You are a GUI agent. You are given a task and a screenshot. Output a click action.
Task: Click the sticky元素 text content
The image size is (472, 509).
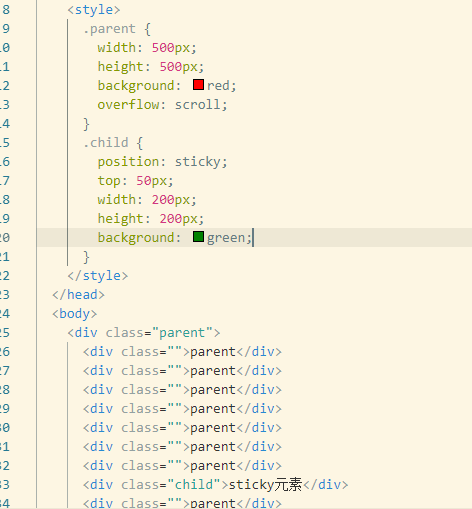click(265, 485)
